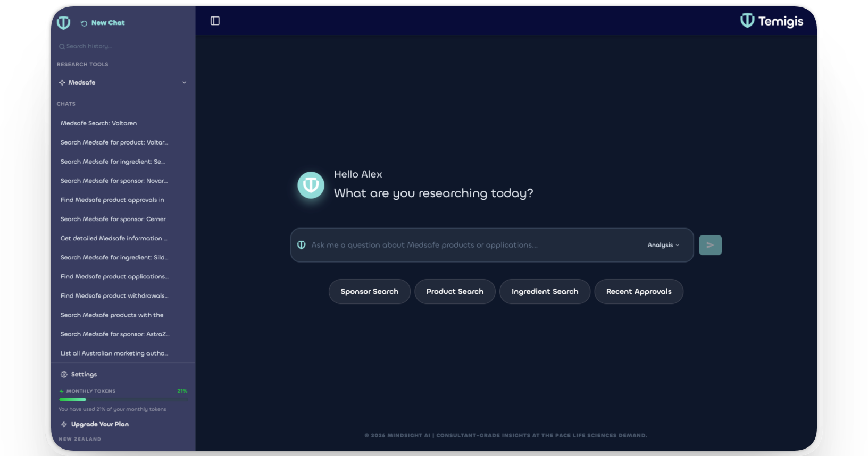Image resolution: width=868 pixels, height=456 pixels.
Task: Open Settings in the sidebar
Action: pos(79,374)
